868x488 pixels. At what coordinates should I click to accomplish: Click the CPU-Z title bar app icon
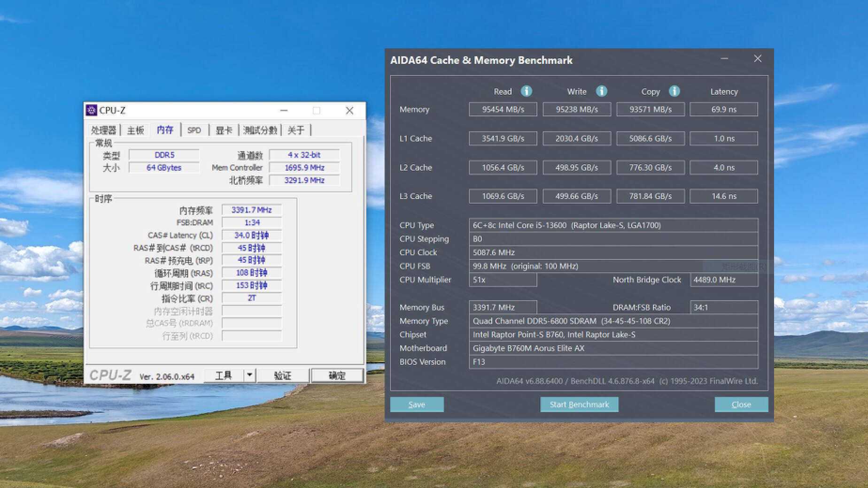point(92,110)
